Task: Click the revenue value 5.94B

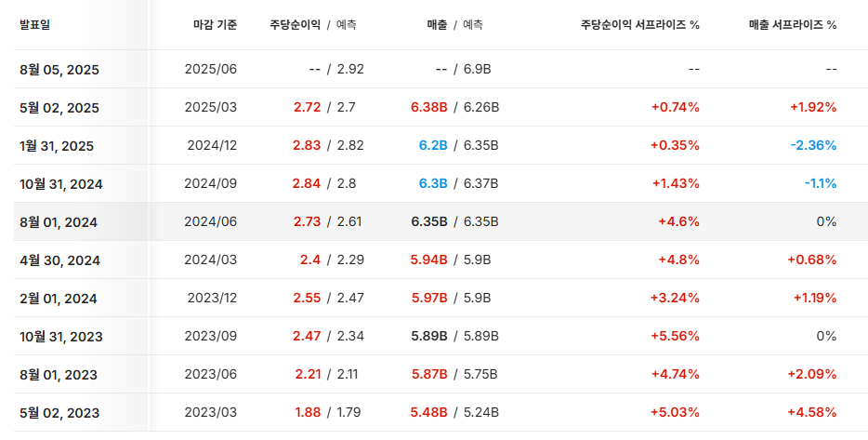Action: (x=429, y=260)
